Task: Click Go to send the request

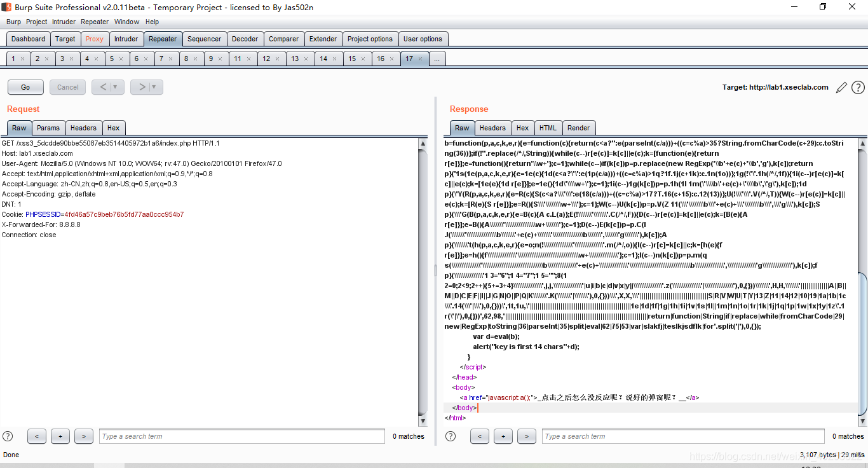Action: [x=25, y=87]
